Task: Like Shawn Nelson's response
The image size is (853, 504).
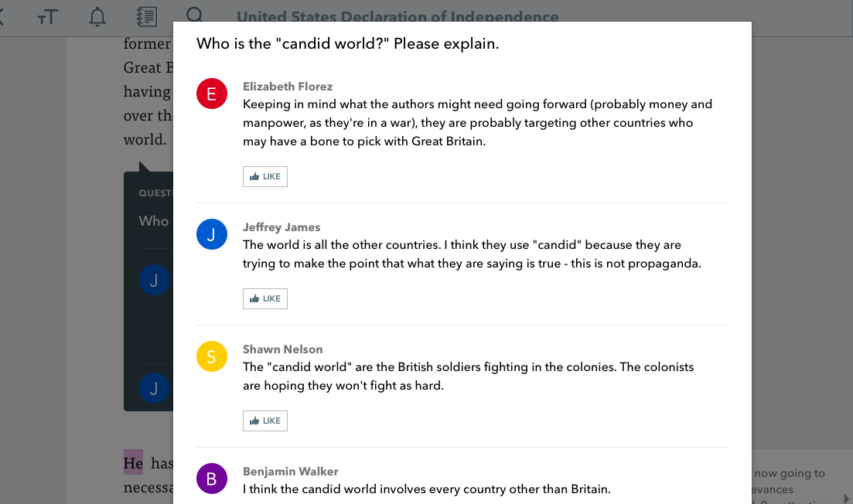Action: pyautogui.click(x=265, y=421)
